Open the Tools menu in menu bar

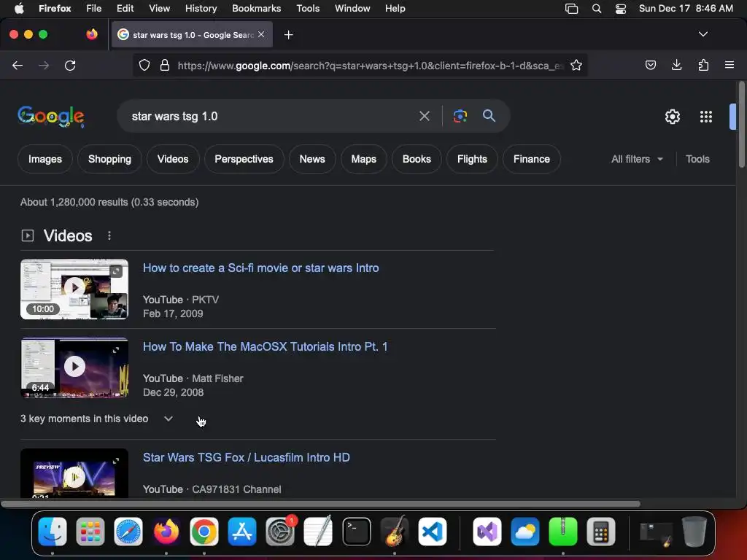click(308, 9)
